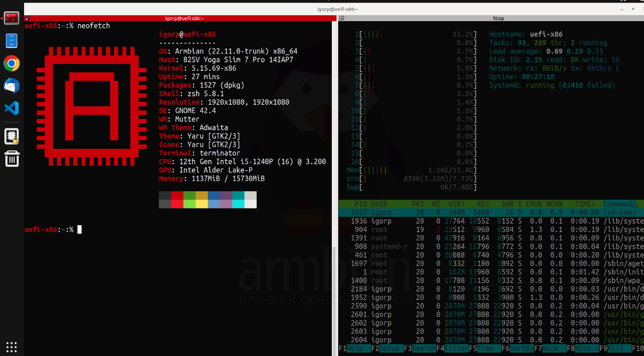Show Applications grid at dock bottom
The width and height of the screenshot is (644, 356).
click(x=12, y=346)
